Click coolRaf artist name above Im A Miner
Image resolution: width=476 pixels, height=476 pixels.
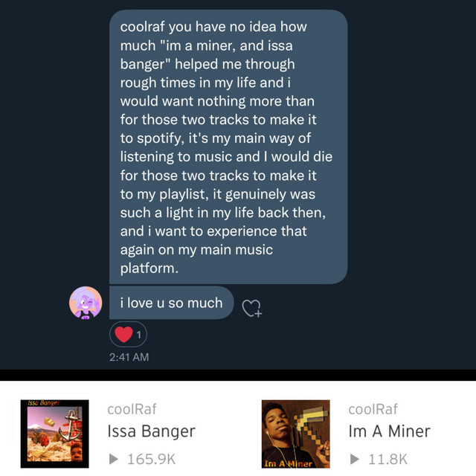click(x=373, y=409)
